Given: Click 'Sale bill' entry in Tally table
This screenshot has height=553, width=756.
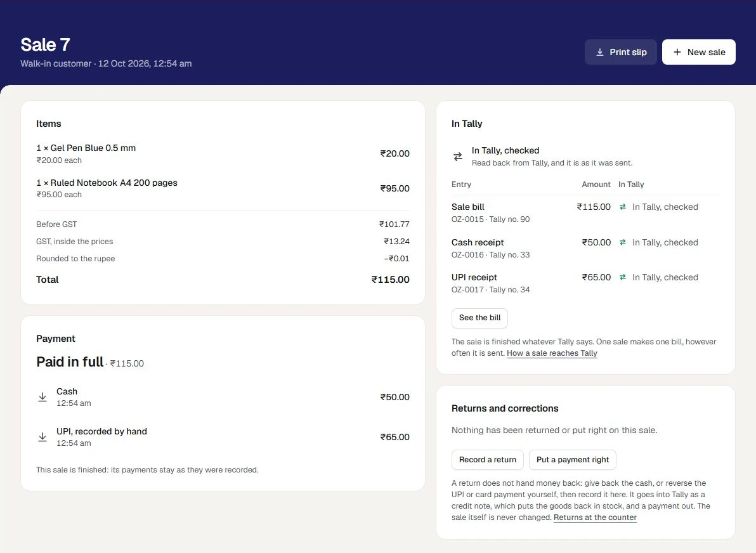Looking at the screenshot, I should pos(467,207).
